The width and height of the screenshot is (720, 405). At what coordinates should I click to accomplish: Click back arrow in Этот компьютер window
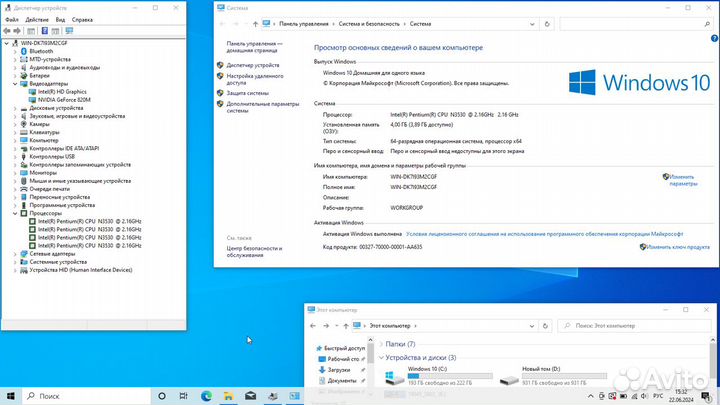313,326
